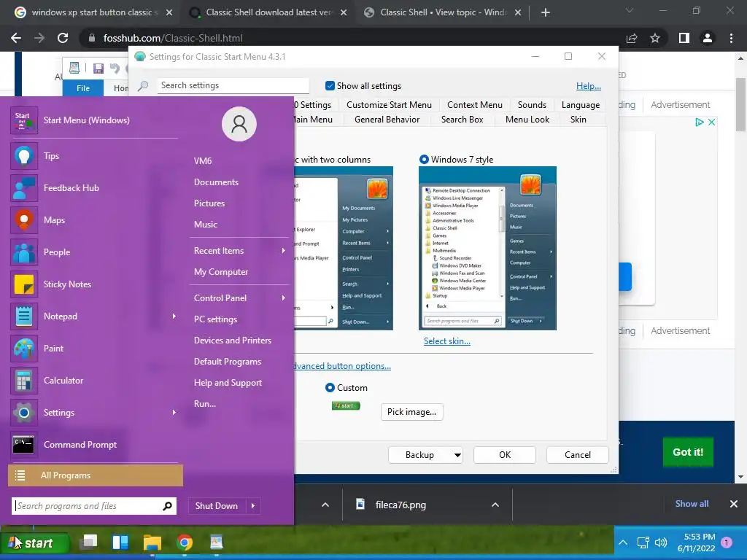The width and height of the screenshot is (747, 560).
Task: Expand Settings submenu arrow
Action: click(x=174, y=413)
